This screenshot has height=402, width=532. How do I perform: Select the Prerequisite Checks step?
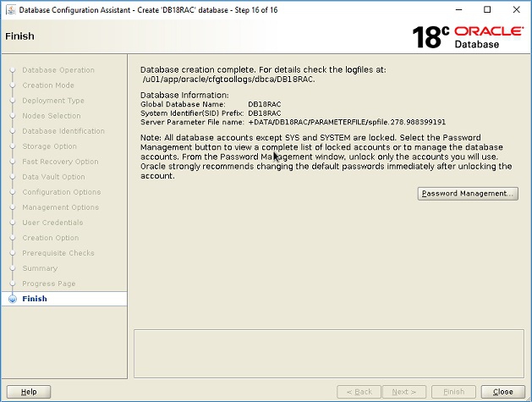click(58, 253)
